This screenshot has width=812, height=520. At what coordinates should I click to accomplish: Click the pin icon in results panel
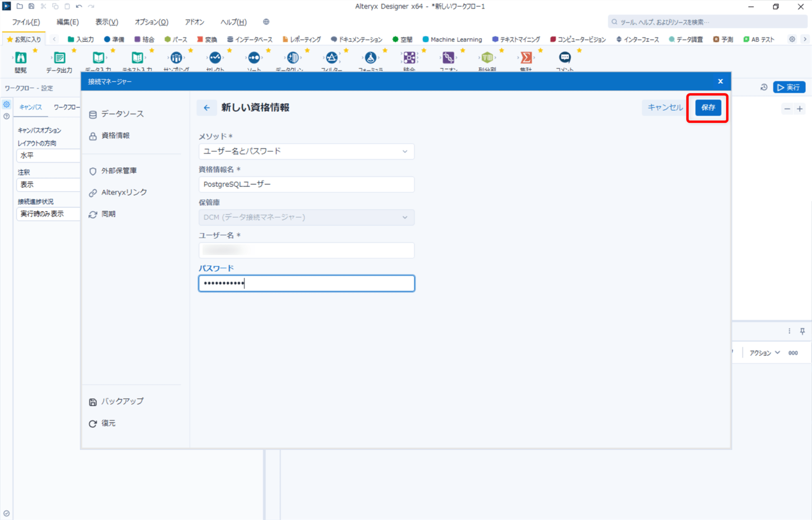[x=802, y=331]
